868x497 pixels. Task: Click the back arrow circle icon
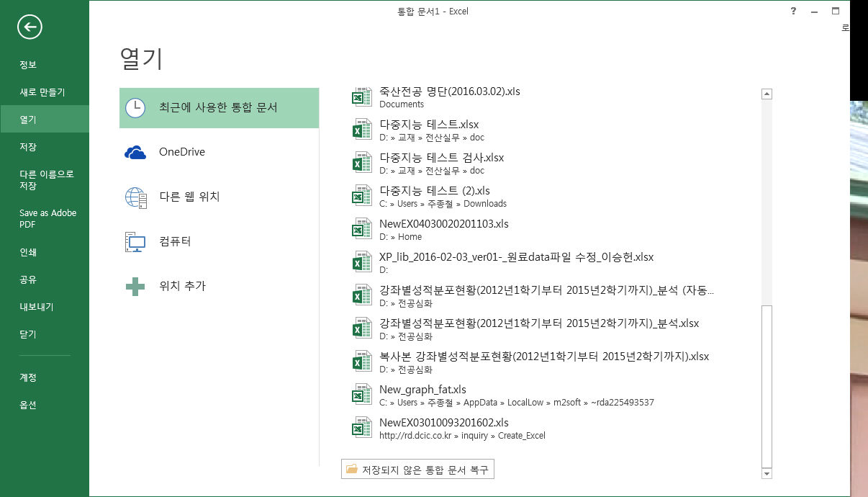pyautogui.click(x=30, y=27)
